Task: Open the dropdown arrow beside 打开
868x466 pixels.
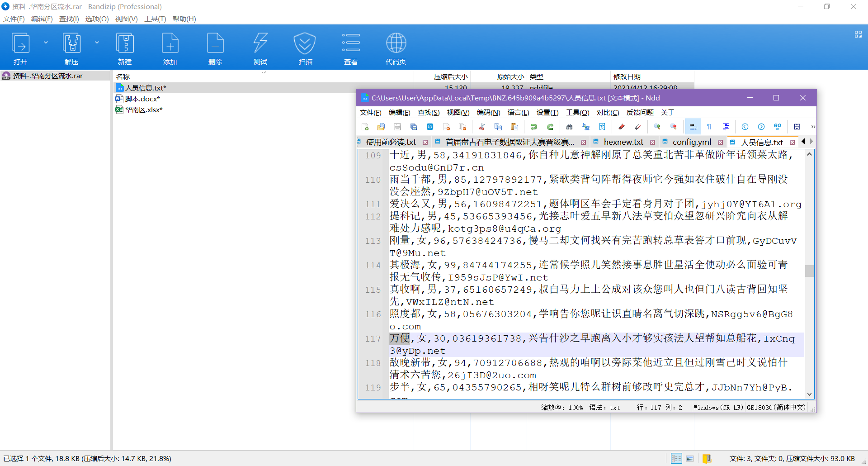Action: coord(46,43)
